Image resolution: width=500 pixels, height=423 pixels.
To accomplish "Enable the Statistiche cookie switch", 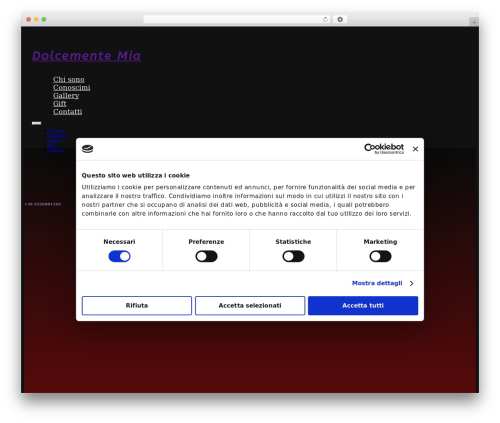I will [x=293, y=256].
